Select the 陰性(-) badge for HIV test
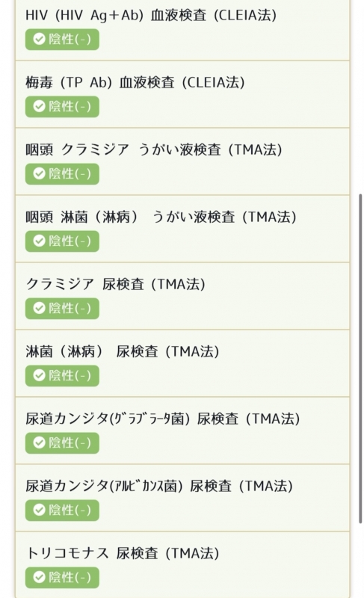Image resolution: width=364 pixels, height=598 pixels. (62, 40)
